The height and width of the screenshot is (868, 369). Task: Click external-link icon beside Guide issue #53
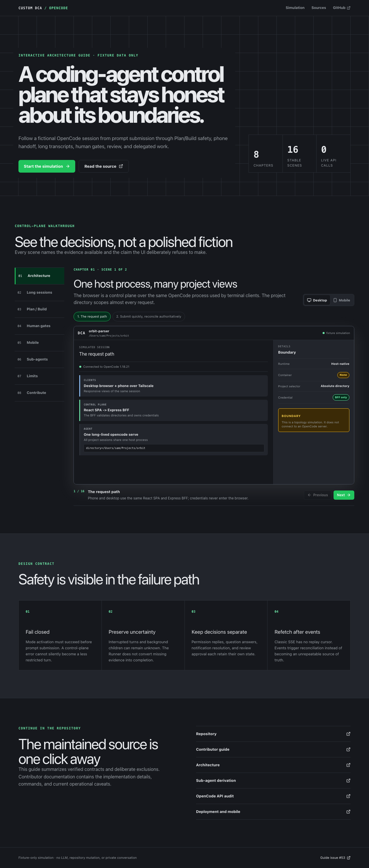349,858
